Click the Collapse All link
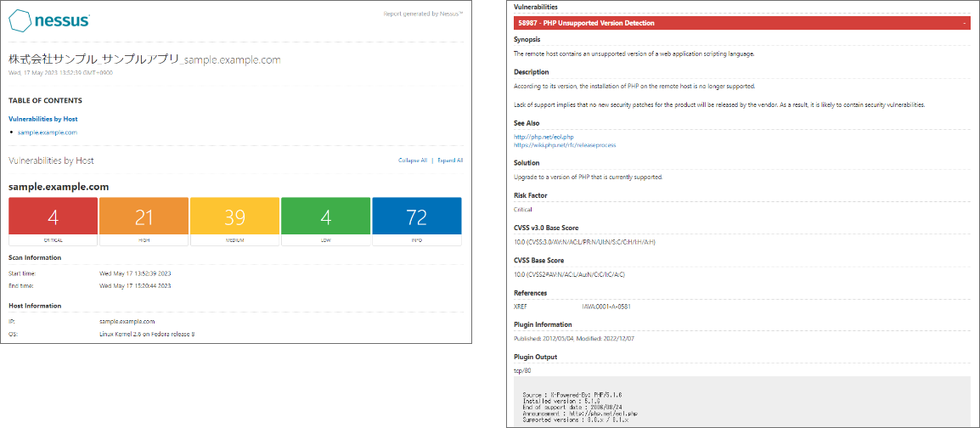 click(x=413, y=160)
